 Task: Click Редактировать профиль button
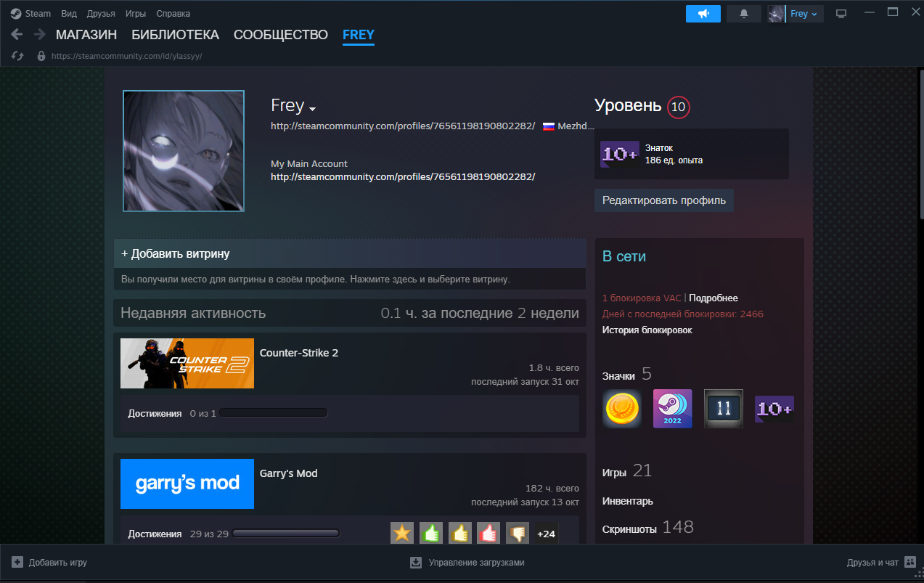coord(664,200)
